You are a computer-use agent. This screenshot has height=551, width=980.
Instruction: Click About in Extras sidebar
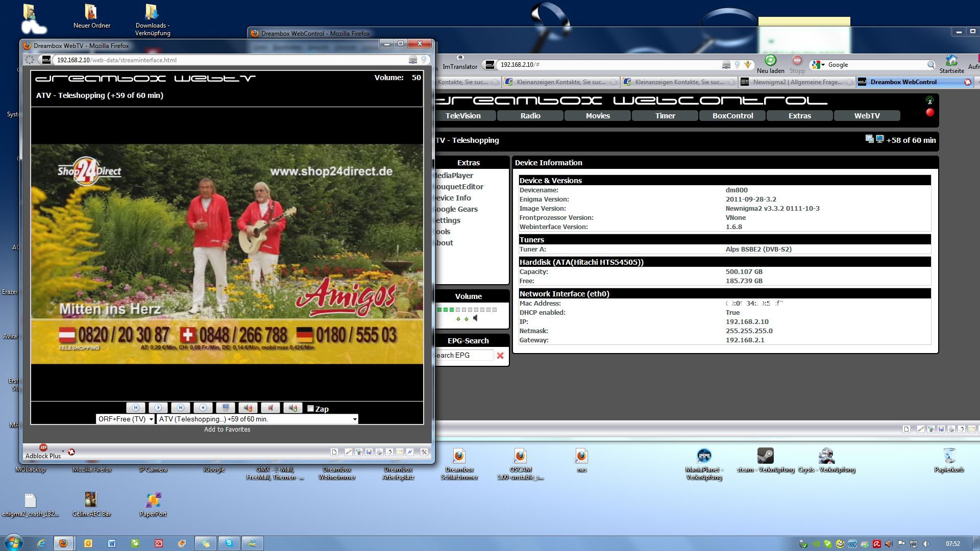[x=444, y=243]
